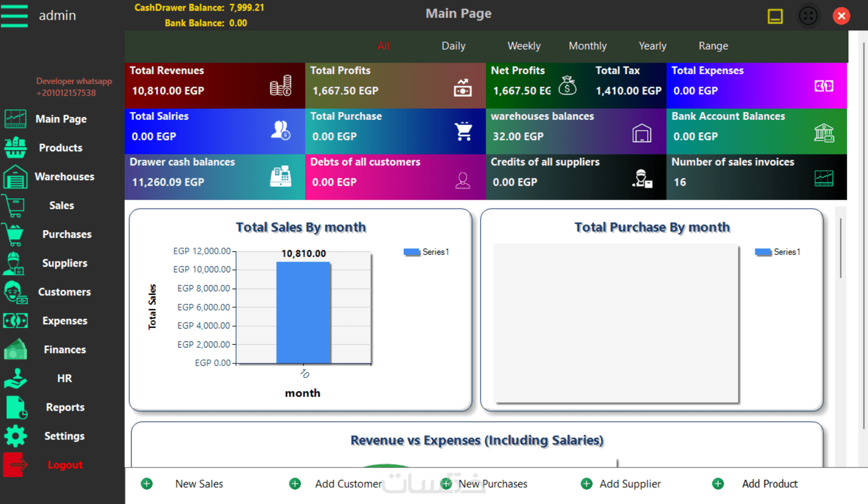Click Series1 legend in Total Purchase chart

(x=778, y=252)
